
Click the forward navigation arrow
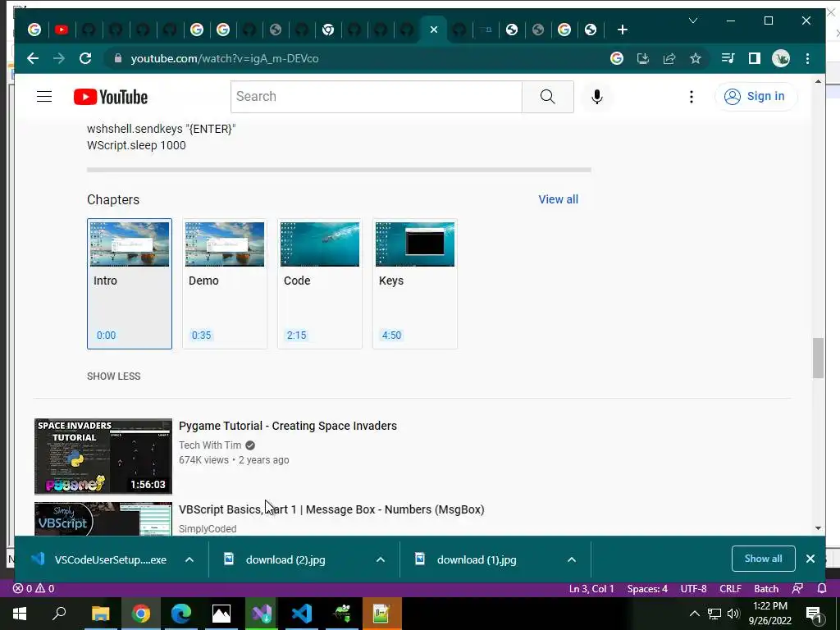tap(59, 58)
